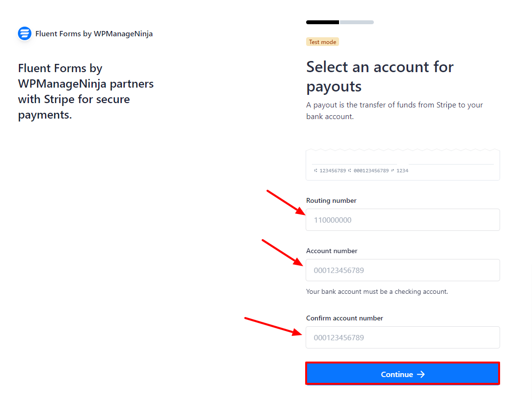Image resolution: width=532 pixels, height=409 pixels.
Task: Click the blue Fluent Forms logo icon
Action: [25, 33]
